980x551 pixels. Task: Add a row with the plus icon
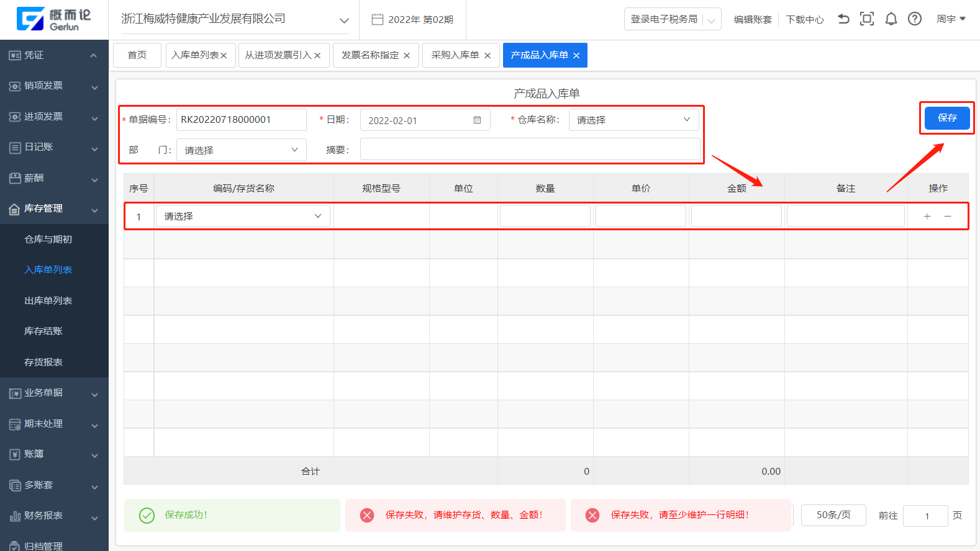point(927,217)
